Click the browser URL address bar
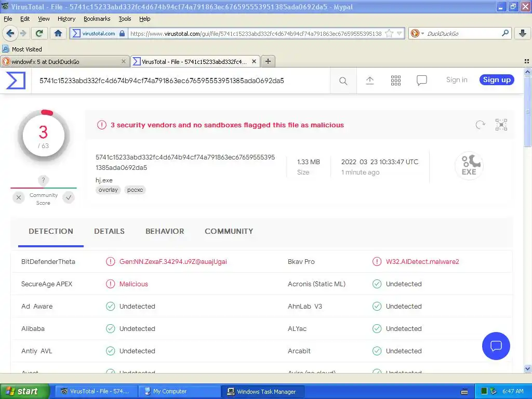Screen dimensions: 532x399 pyautogui.click(x=256, y=33)
